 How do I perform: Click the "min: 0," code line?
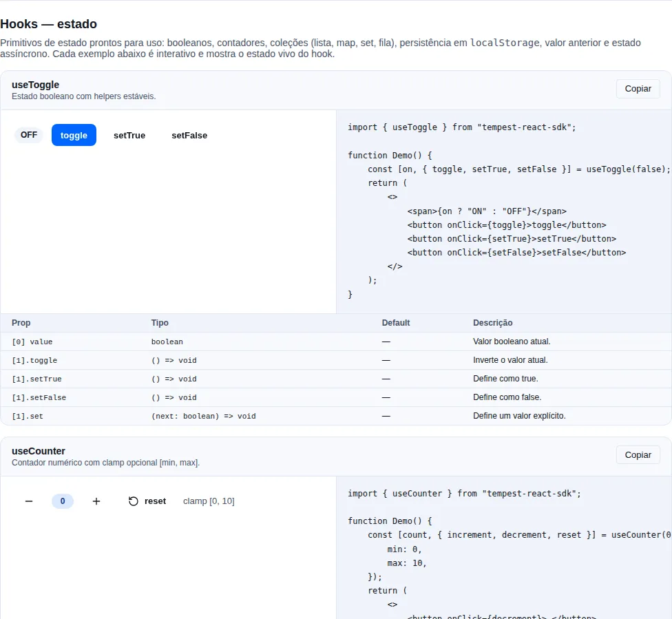pyautogui.click(x=405, y=549)
